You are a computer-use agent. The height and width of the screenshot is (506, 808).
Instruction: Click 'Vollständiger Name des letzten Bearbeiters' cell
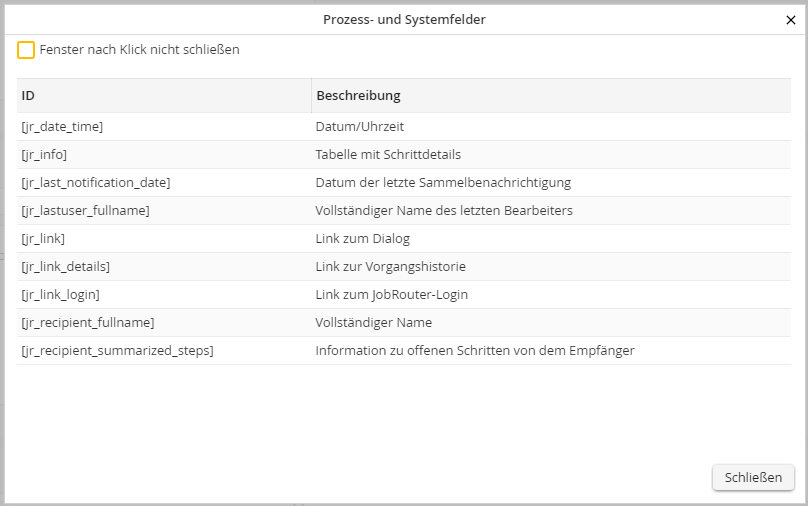444,211
